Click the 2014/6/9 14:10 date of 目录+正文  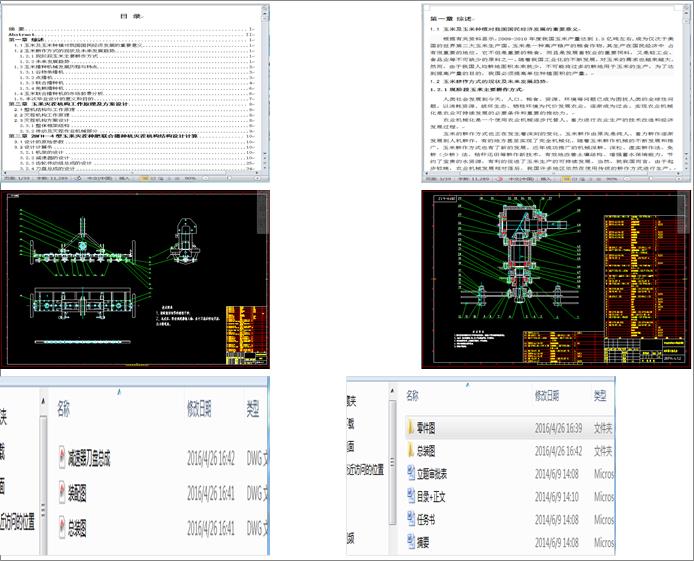pos(557,497)
